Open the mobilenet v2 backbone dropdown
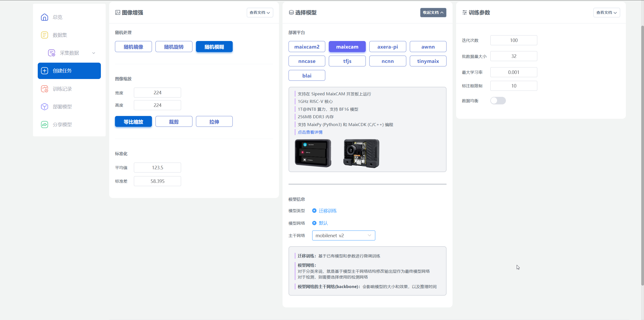This screenshot has width=644, height=320. 344,235
